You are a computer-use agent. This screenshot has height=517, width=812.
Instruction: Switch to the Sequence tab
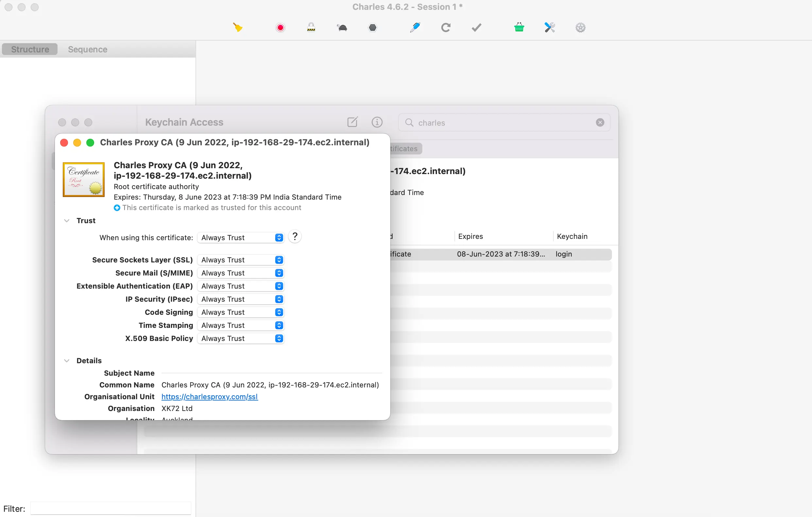tap(88, 49)
